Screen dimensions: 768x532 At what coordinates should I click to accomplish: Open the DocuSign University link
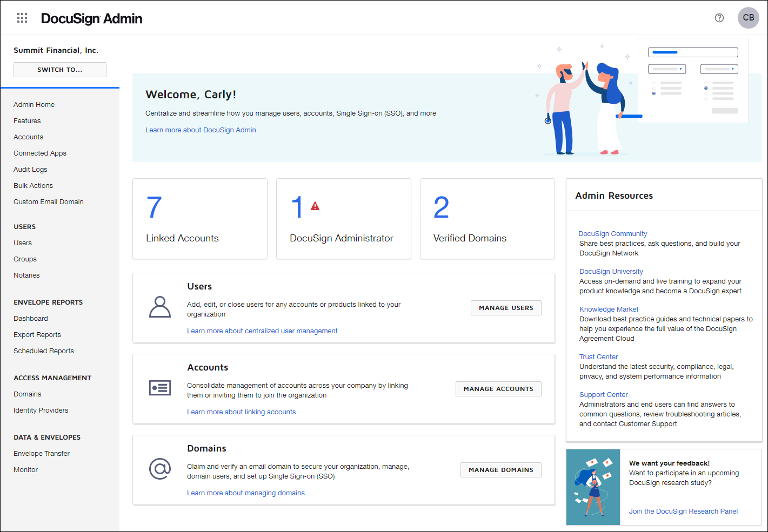[x=611, y=272]
